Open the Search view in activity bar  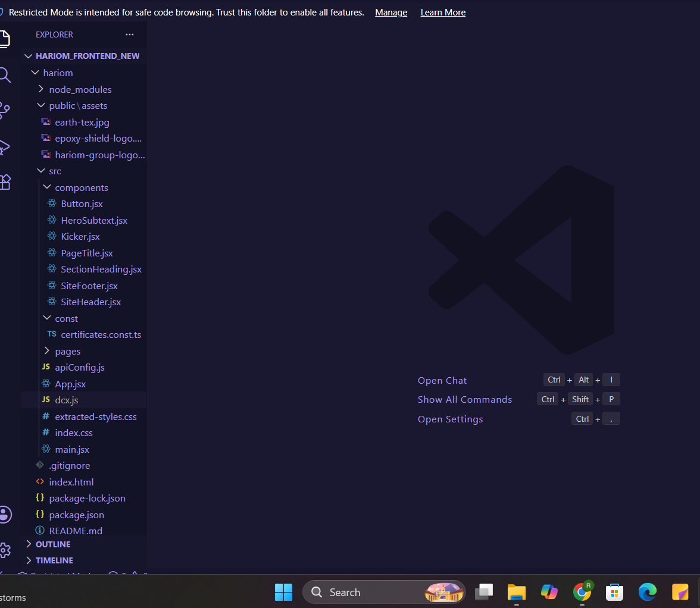coord(5,75)
